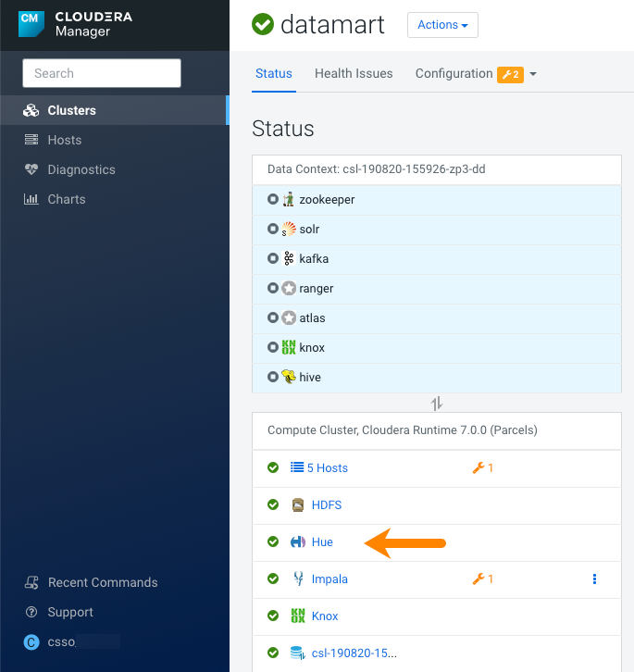Open the 5 Hosts link
The width and height of the screenshot is (634, 672).
point(328,467)
